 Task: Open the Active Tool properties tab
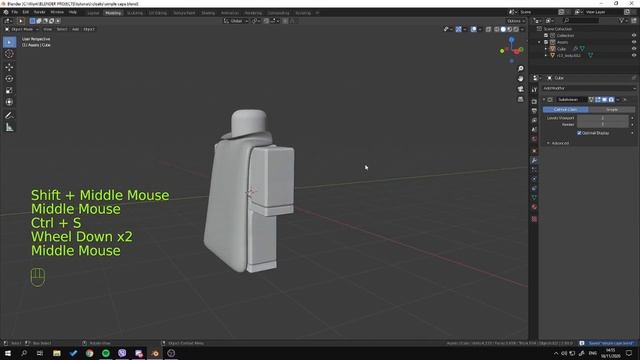click(x=534, y=90)
